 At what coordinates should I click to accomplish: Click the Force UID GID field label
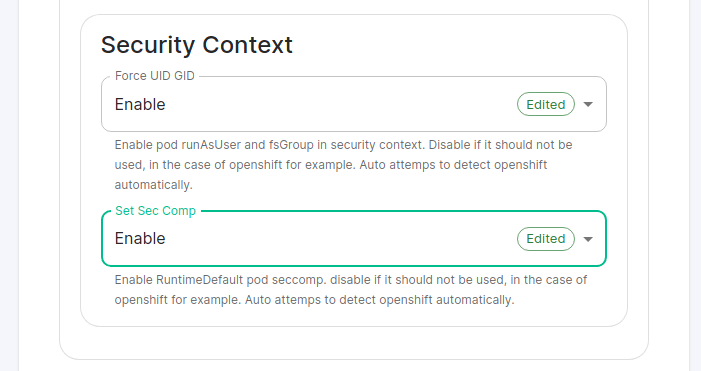pos(155,76)
